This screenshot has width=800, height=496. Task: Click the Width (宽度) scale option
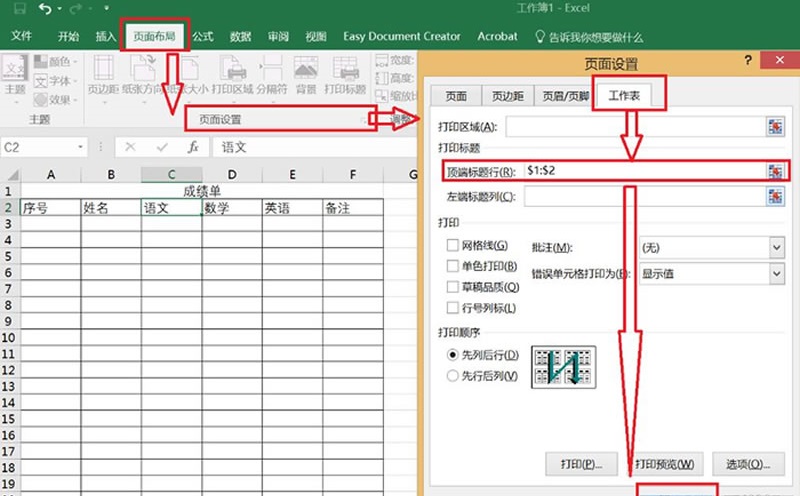click(x=395, y=60)
